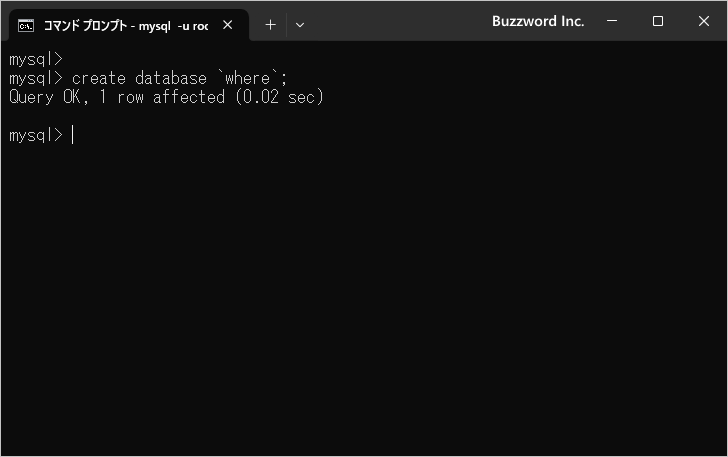This screenshot has width=728, height=457.
Task: Expand the new tab profile dropdown chevron
Action: coord(300,25)
